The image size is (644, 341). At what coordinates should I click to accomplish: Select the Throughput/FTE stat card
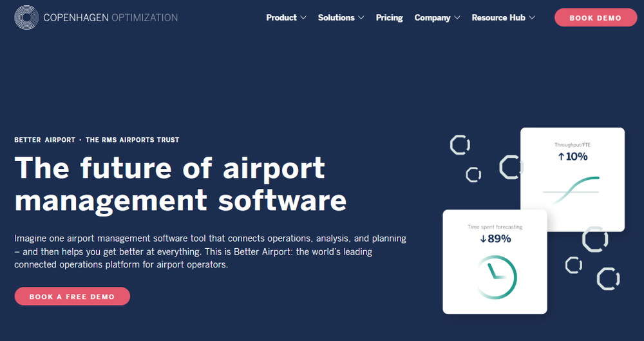pos(573,179)
